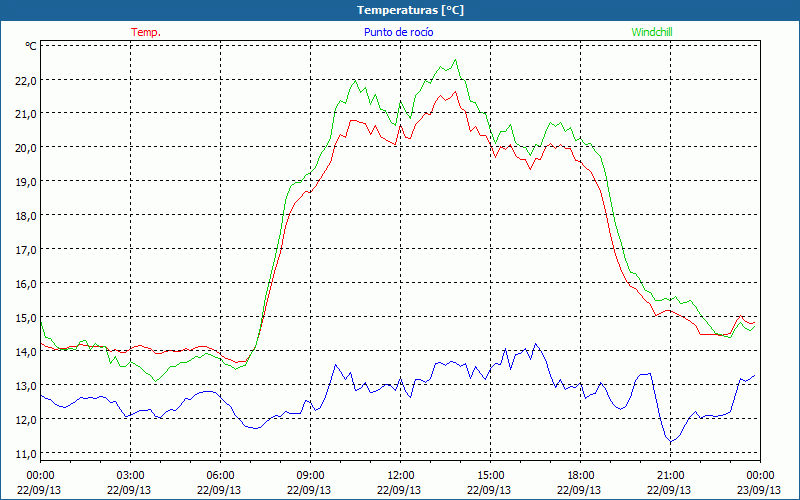Click the red temperature peak near 14:00

455,92
